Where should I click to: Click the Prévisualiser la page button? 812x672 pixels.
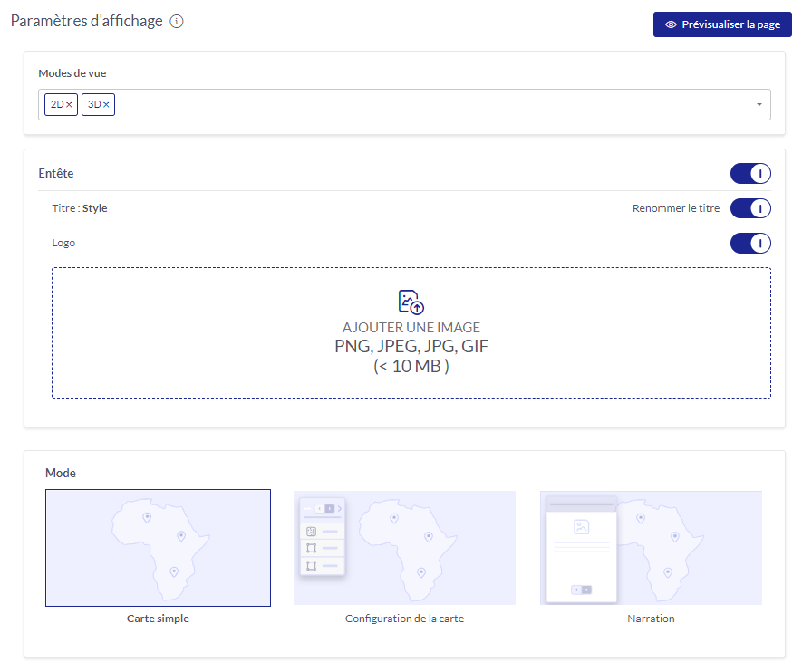point(722,24)
